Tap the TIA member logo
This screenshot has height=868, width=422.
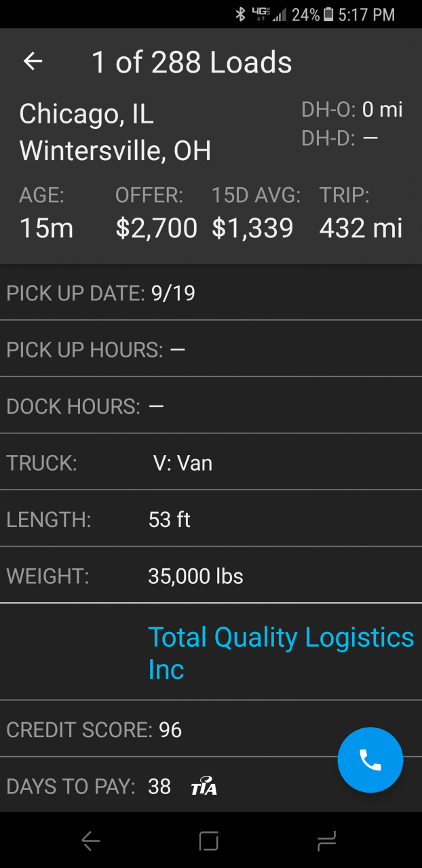204,787
